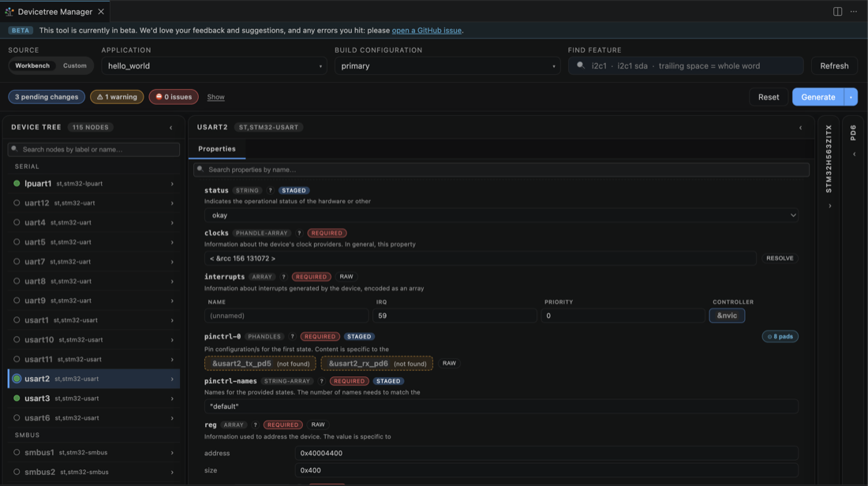868x486 pixels.
Task: Click the help icon next to clocks
Action: tap(300, 233)
